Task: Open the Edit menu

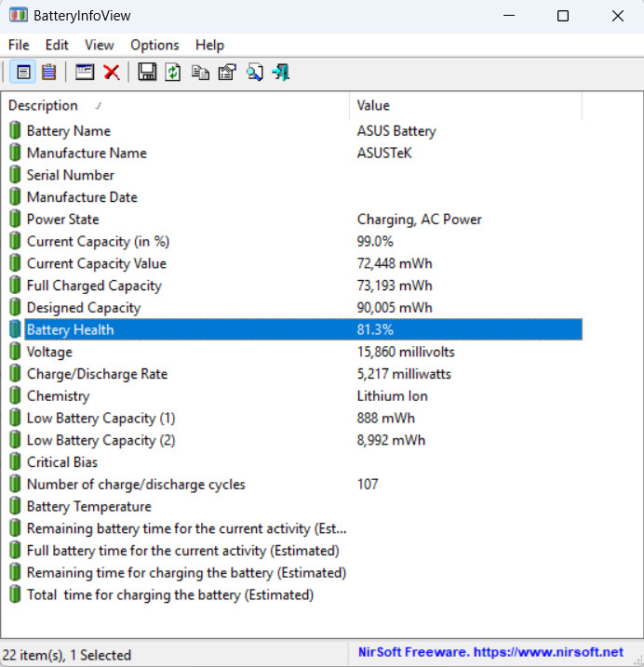Action: pos(57,45)
